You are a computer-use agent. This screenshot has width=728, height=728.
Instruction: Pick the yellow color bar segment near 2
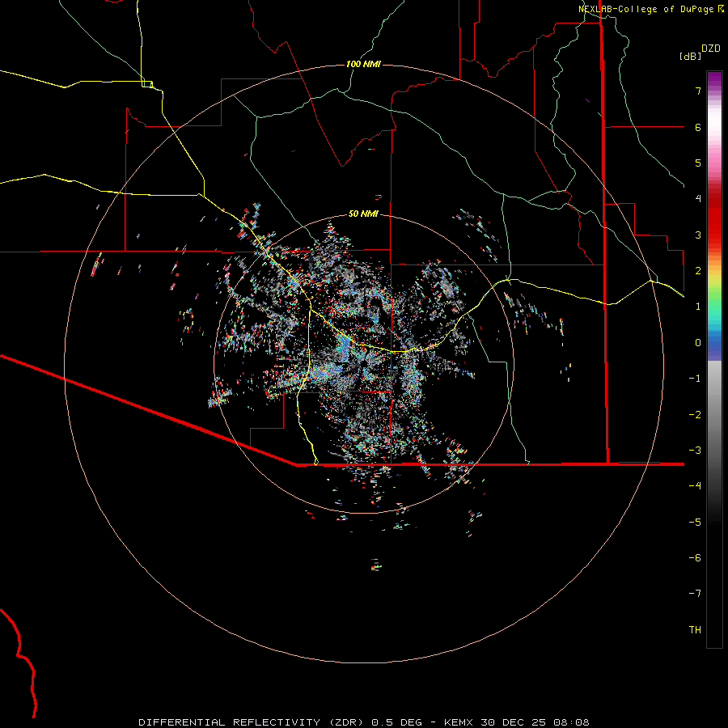713,275
